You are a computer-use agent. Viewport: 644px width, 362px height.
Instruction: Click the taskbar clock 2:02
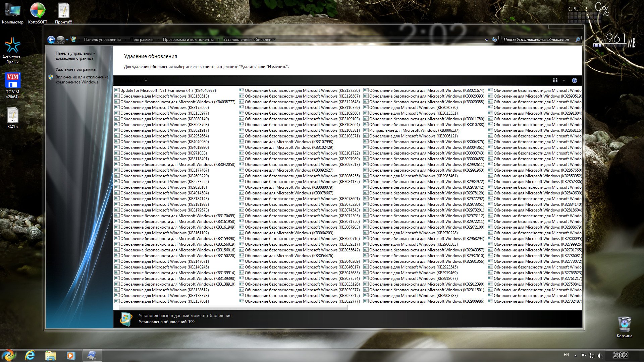[620, 355]
